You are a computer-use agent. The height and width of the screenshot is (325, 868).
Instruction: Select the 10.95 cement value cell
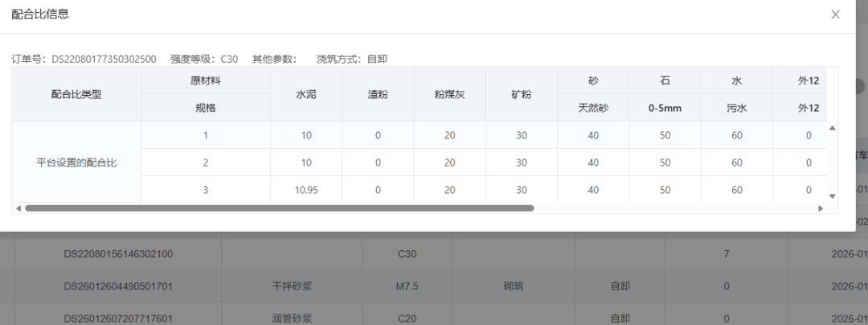click(x=306, y=190)
